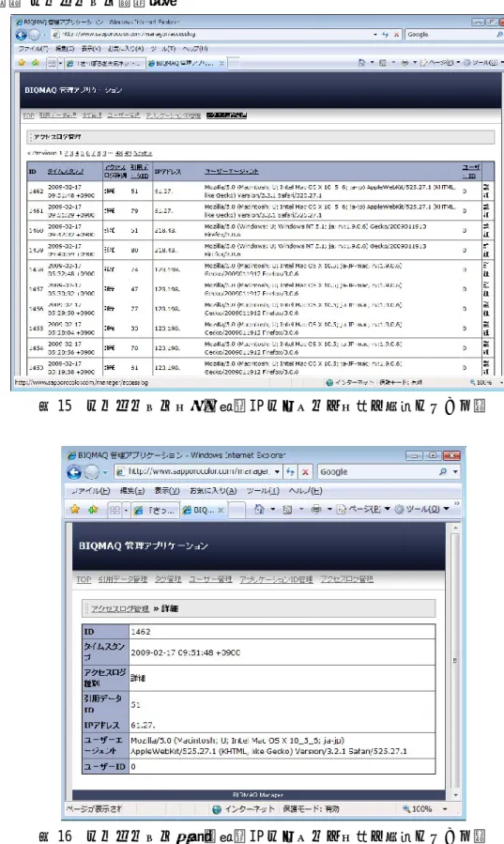Open Print dropdown arrow in lower window

tap(329, 509)
